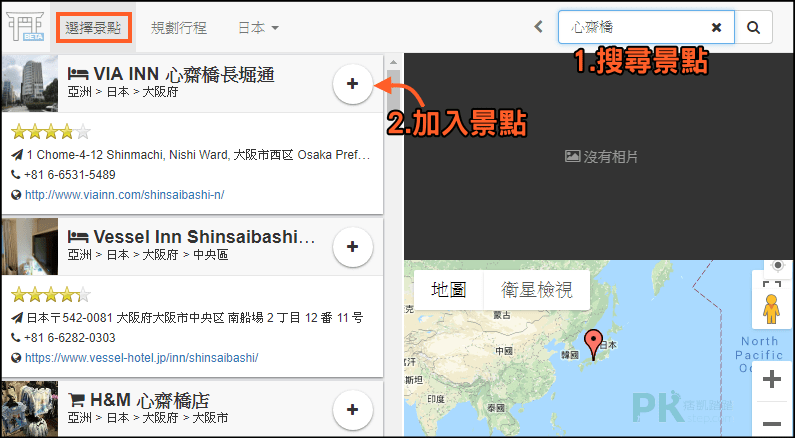Click the globe icon beside viainn link
Screen dimensions: 795x438
click(x=16, y=195)
